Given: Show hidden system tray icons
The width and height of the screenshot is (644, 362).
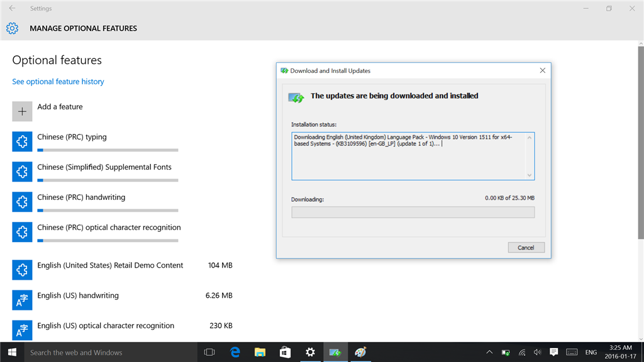Looking at the screenshot, I should (489, 352).
